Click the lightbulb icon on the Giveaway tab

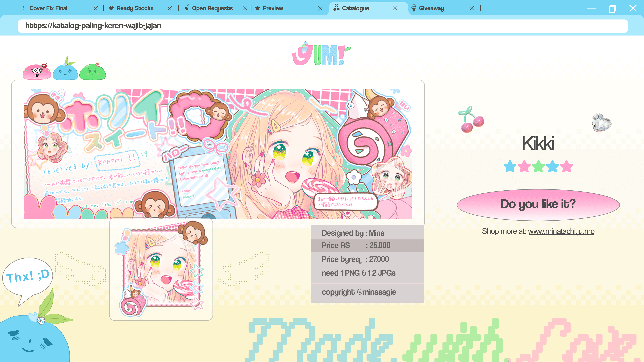(x=414, y=8)
